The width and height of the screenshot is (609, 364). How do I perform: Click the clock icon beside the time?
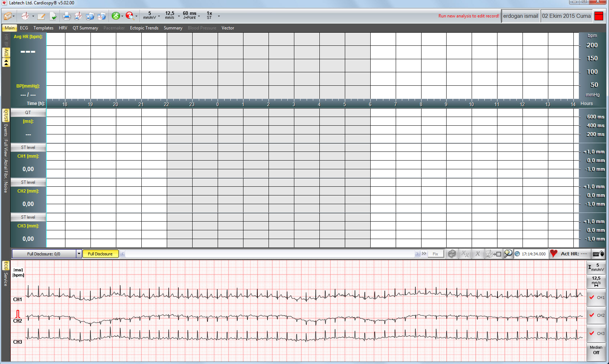click(517, 254)
